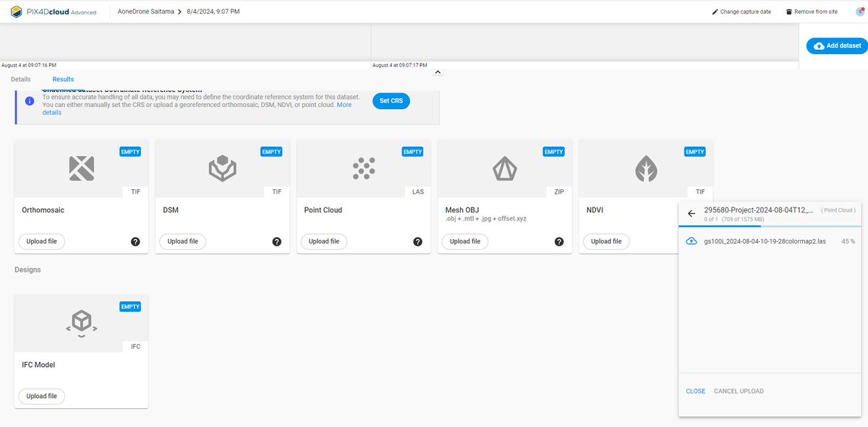Viewport: 868px width, 427px height.
Task: Open the More details link
Action: pos(344,104)
